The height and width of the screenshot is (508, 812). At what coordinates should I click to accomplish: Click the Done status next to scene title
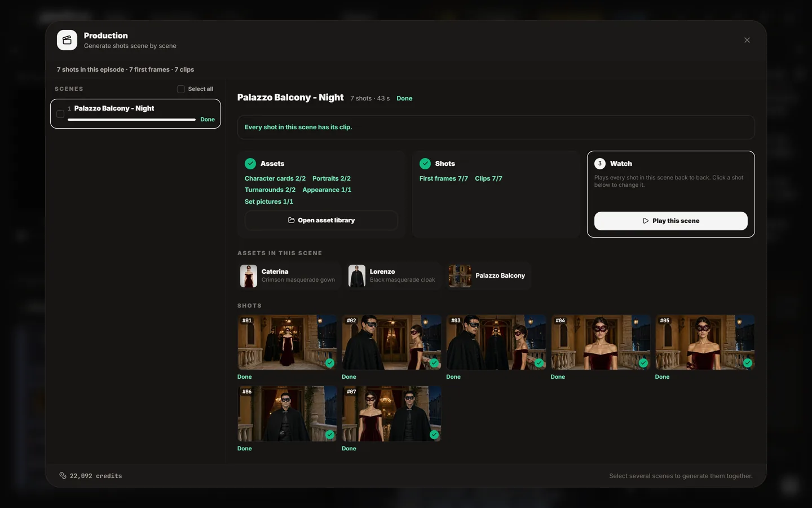404,98
